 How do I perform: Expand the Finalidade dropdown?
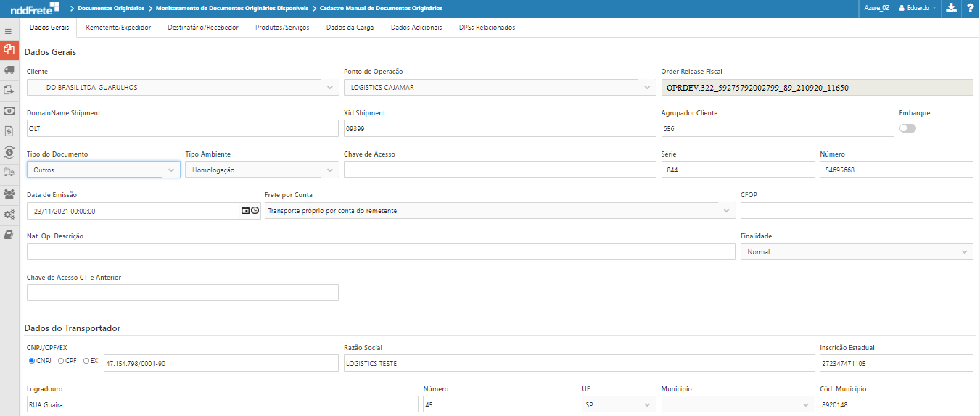tap(856, 252)
